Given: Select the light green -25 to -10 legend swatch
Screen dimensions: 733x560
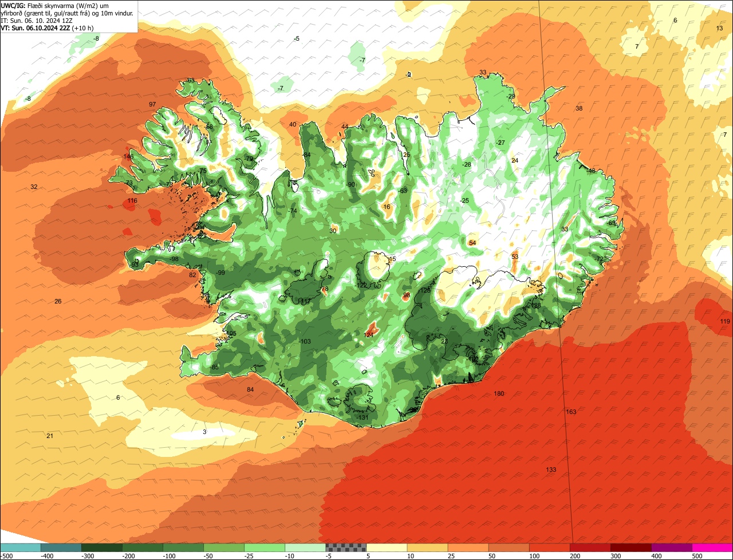Looking at the screenshot, I should click(x=265, y=547).
